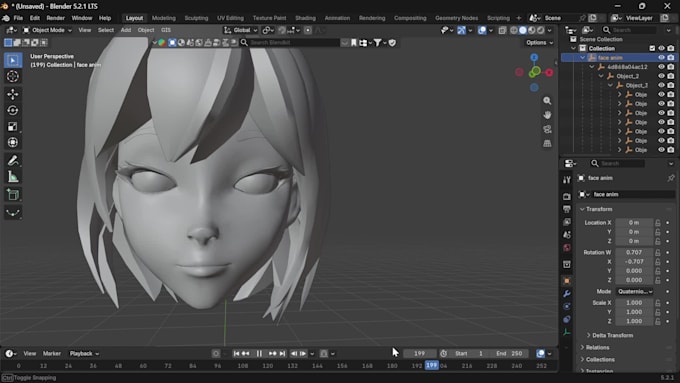Collapse the face anim tree item

coord(583,58)
